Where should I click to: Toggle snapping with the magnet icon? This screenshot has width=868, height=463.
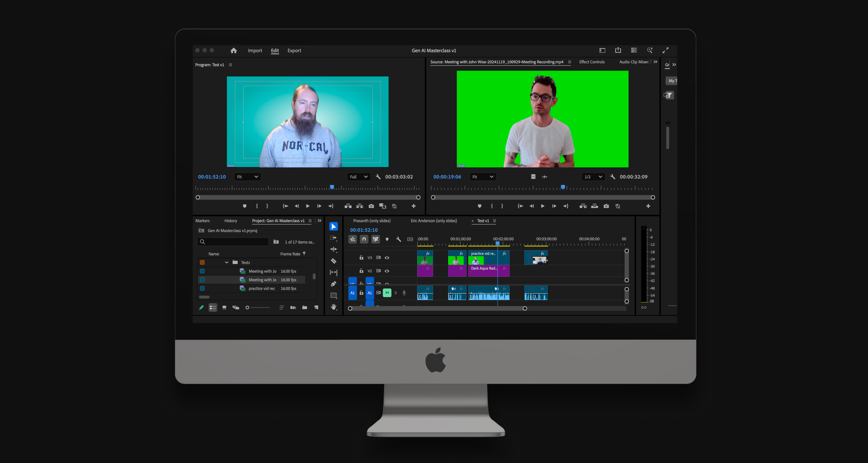[364, 239]
